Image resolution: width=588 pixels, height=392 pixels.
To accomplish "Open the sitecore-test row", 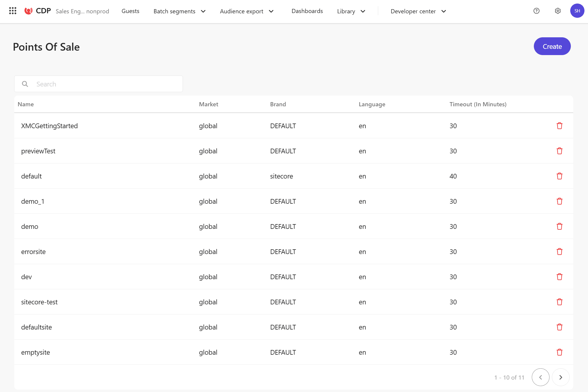I will pos(294,302).
